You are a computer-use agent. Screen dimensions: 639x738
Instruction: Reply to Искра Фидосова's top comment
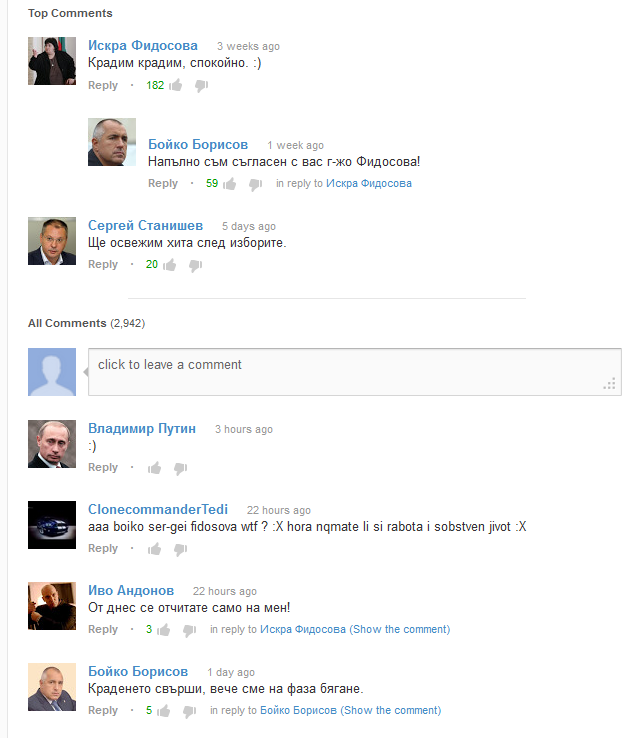point(103,85)
